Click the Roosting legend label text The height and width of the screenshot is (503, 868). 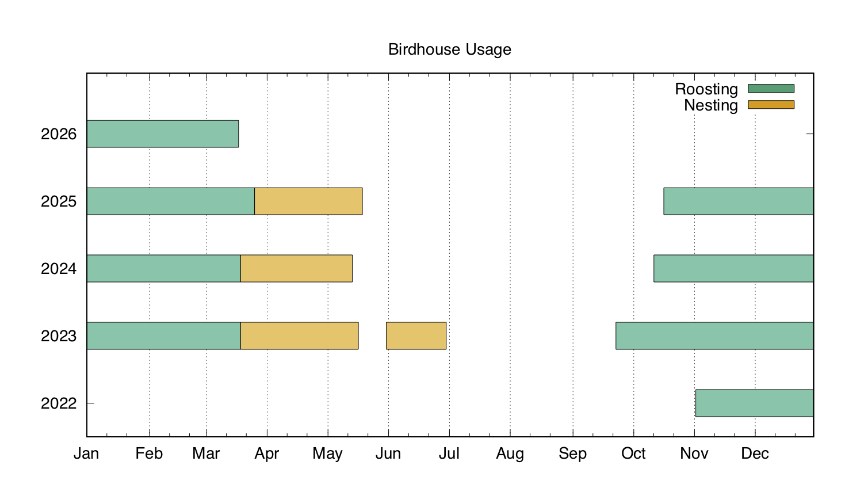[706, 89]
